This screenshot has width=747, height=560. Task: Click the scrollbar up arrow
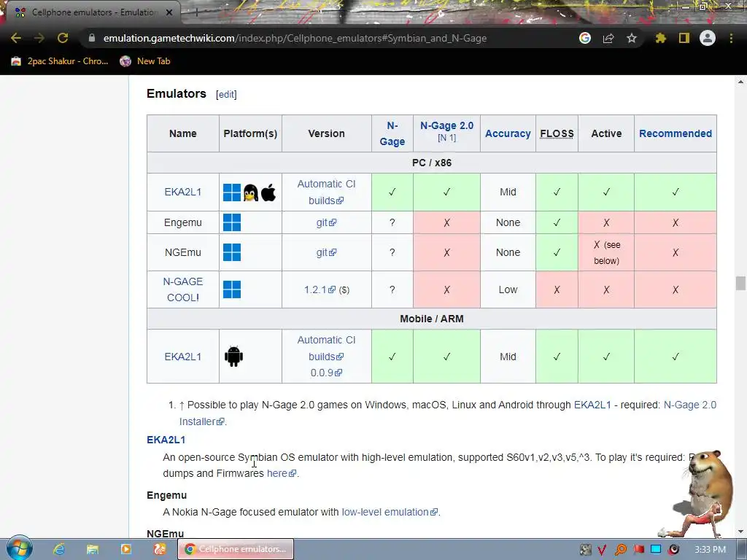click(x=740, y=82)
